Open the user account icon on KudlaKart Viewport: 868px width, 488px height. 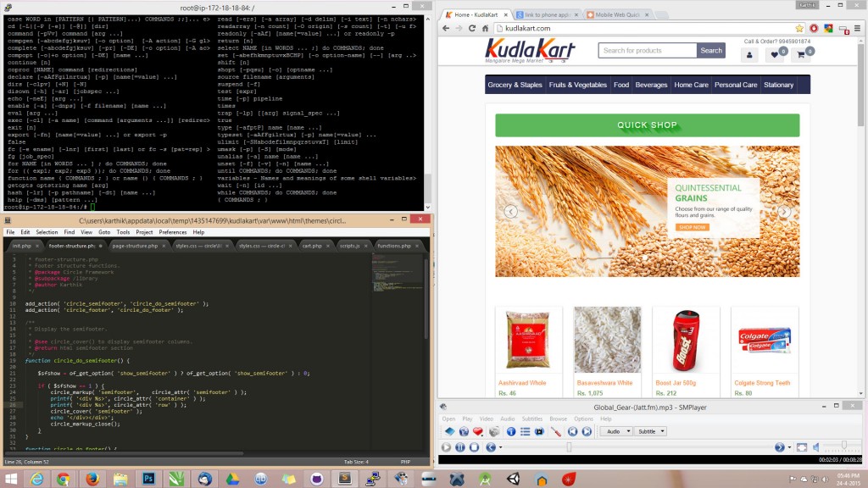pyautogui.click(x=749, y=55)
